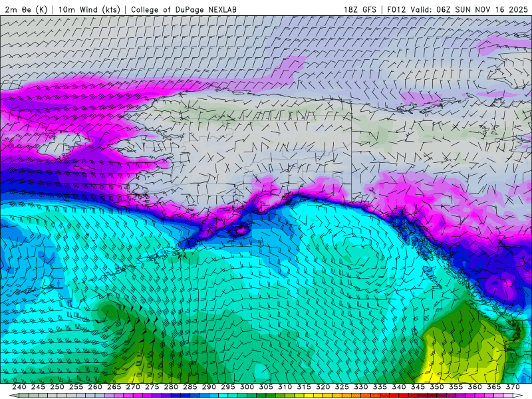Click the 320 value on color scale
Viewport: 532px width, 399px height.
323,387
